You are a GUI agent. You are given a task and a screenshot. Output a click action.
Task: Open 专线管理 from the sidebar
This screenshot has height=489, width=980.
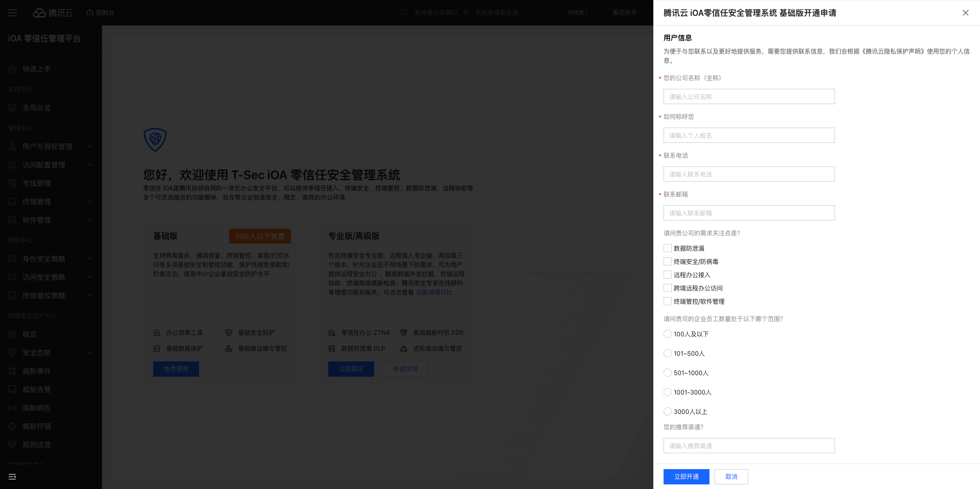coord(38,183)
